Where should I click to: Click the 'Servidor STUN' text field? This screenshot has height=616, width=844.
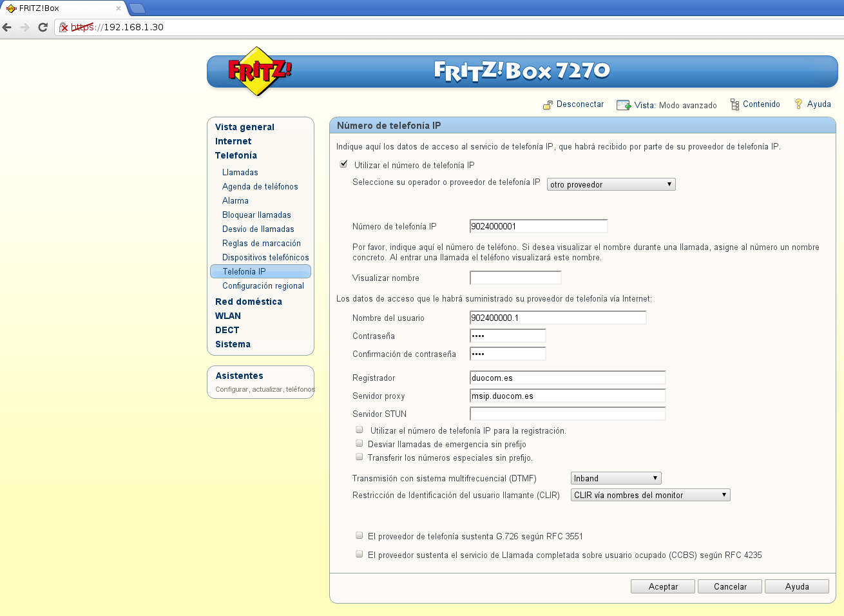(x=567, y=414)
